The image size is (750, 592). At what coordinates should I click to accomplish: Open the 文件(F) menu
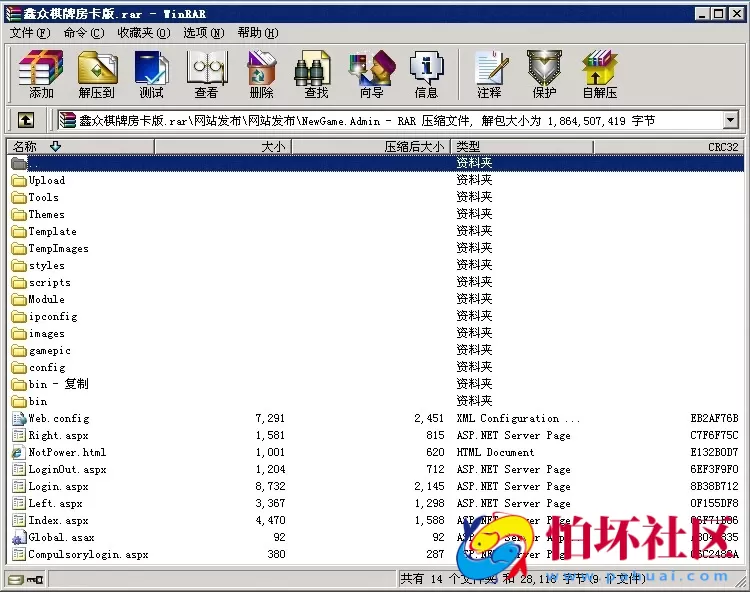(30, 33)
